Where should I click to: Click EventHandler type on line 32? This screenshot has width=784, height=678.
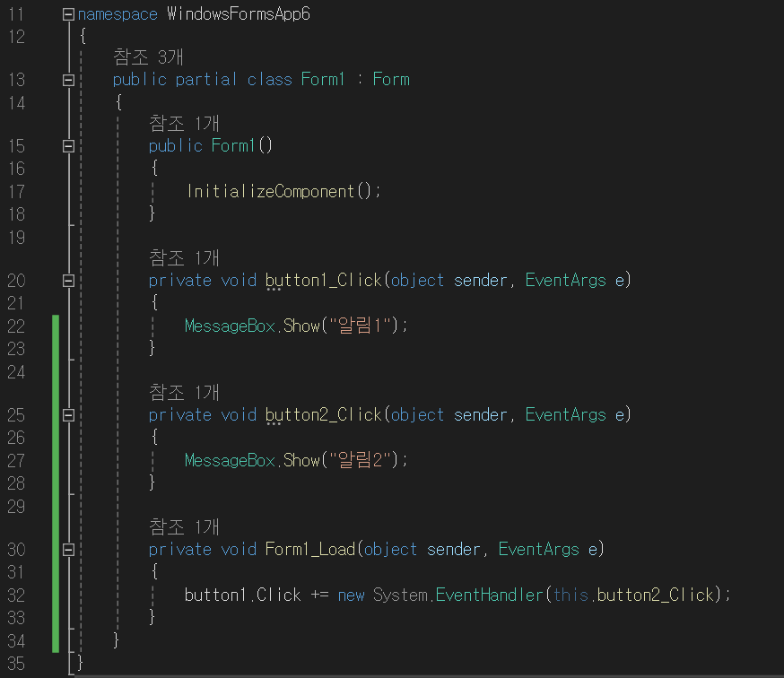click(x=489, y=595)
